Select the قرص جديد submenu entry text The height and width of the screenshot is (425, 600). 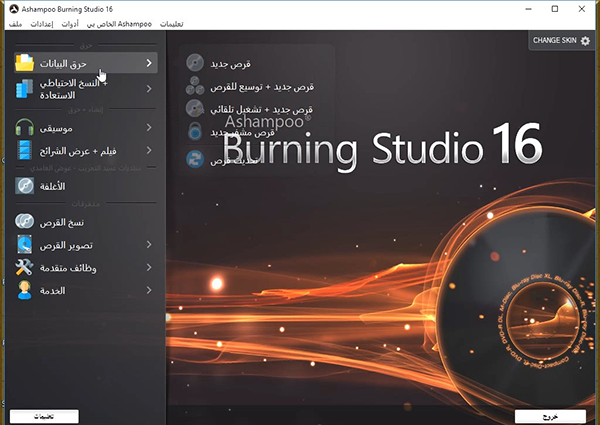click(x=230, y=64)
